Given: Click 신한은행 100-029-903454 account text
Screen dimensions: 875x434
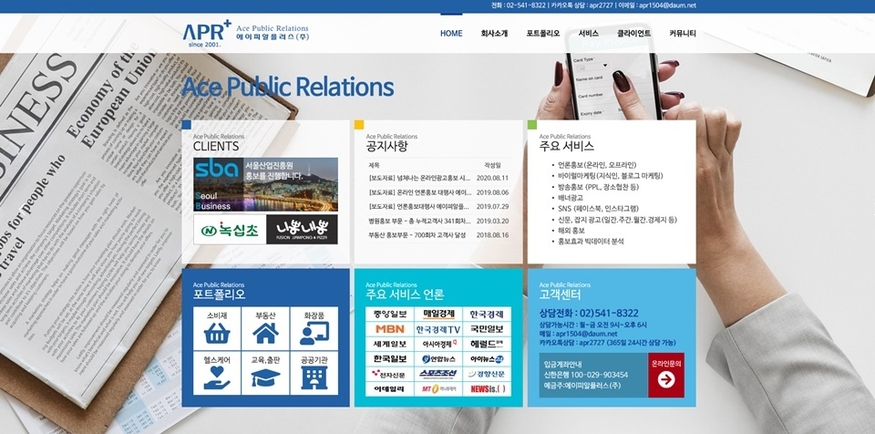Looking at the screenshot, I should click(586, 375).
